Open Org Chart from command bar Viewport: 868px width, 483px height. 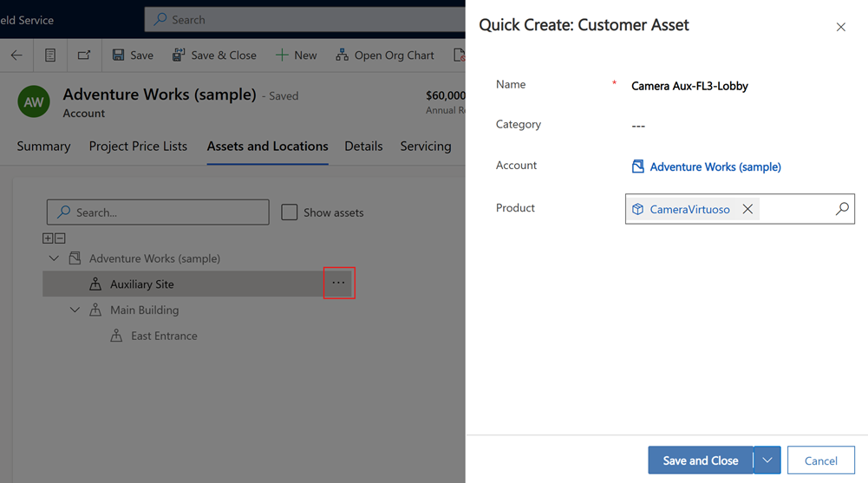point(385,55)
